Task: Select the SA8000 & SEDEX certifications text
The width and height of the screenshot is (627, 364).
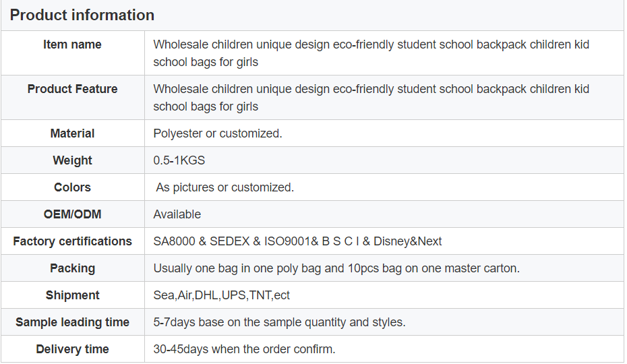Action: [x=297, y=241]
